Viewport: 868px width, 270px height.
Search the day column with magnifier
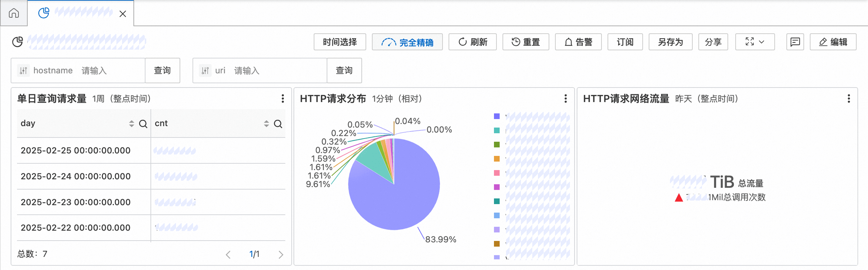tap(143, 124)
